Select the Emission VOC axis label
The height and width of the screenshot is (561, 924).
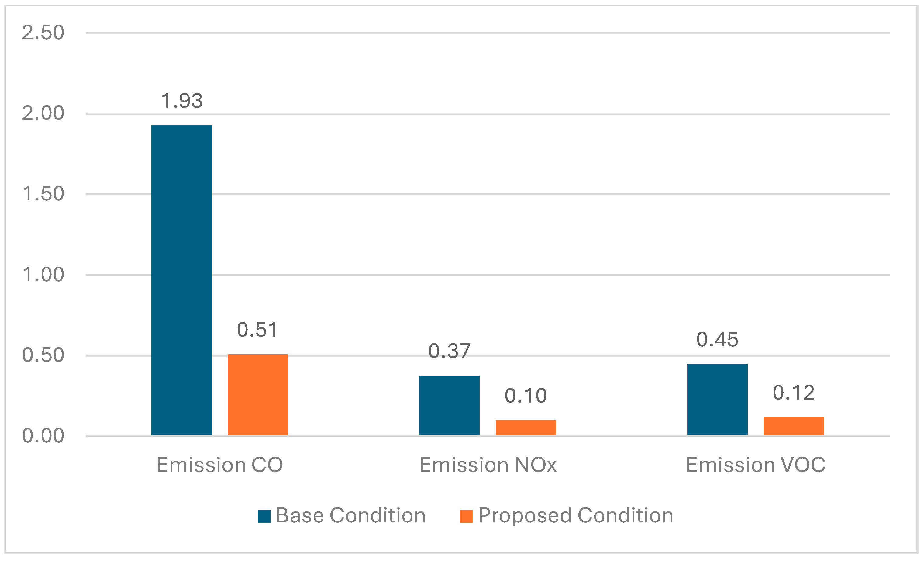755,465
